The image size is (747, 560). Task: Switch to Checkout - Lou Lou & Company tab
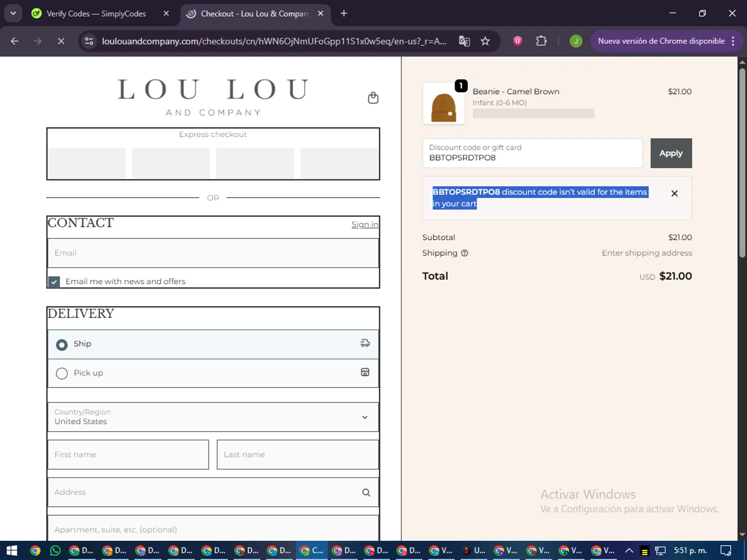point(254,13)
